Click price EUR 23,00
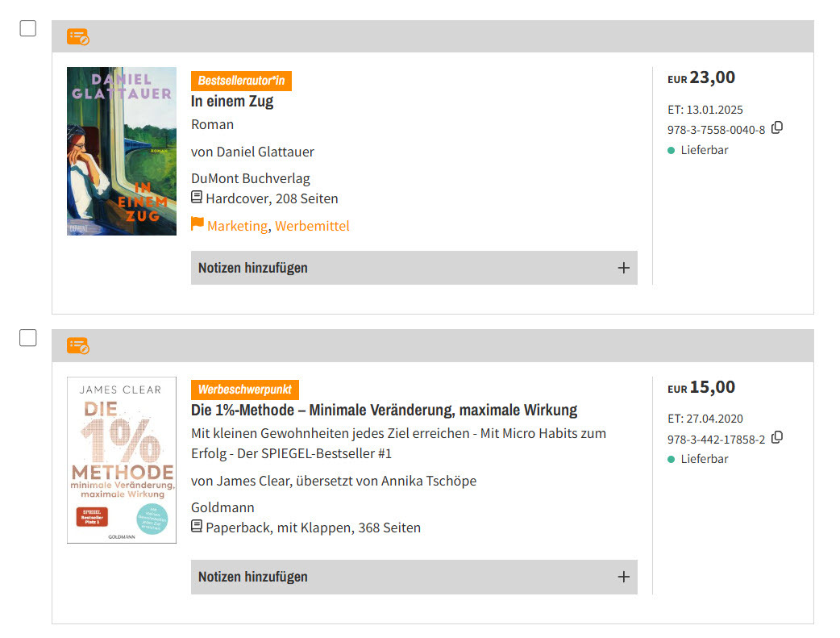 (701, 77)
